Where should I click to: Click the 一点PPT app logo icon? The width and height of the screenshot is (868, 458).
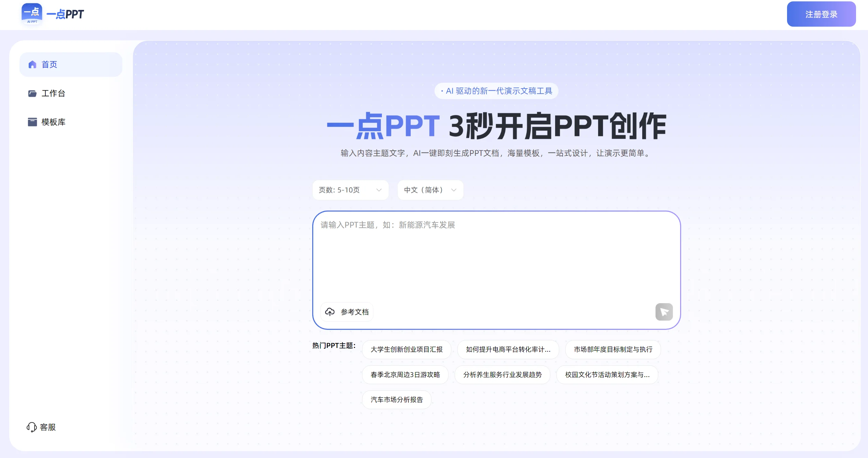pos(32,14)
